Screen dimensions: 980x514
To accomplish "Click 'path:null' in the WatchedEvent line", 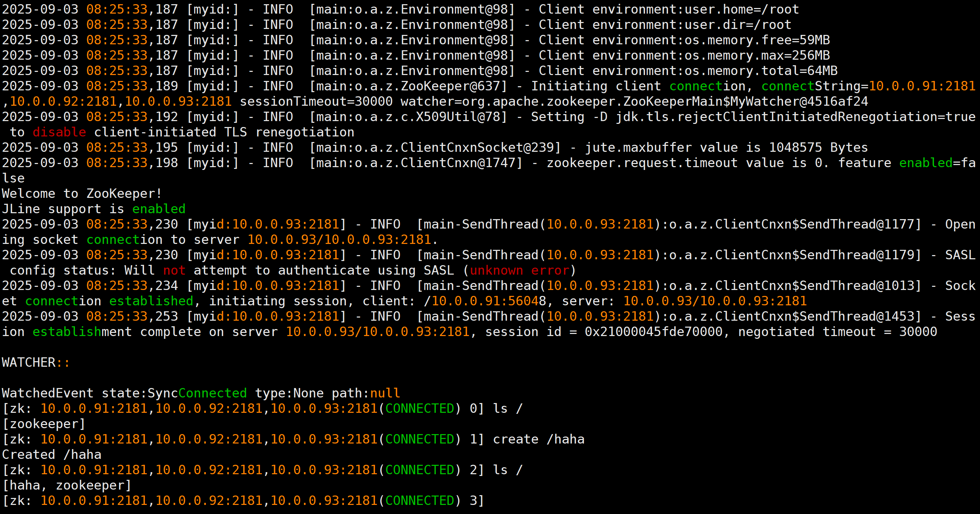I will [366, 393].
